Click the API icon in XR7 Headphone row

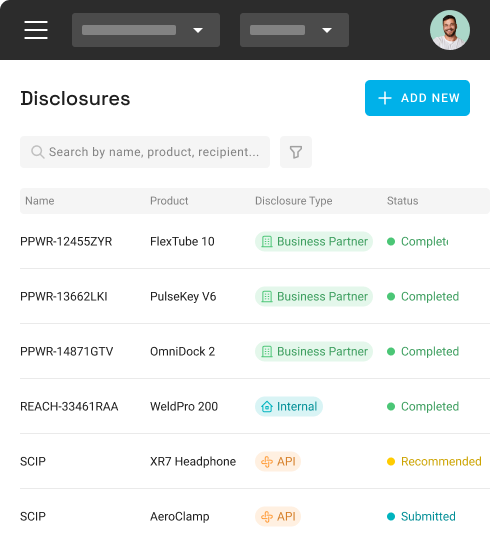coord(267,461)
